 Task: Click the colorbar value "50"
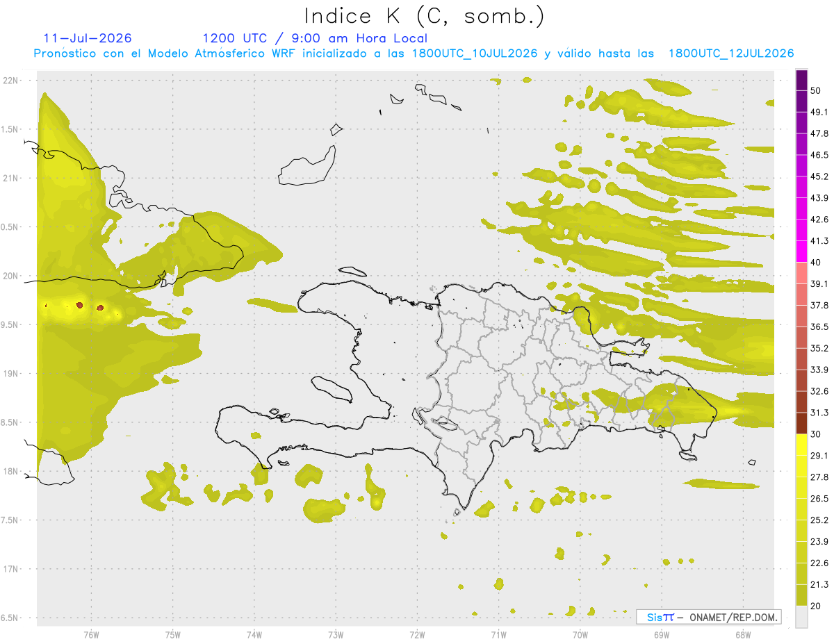816,90
